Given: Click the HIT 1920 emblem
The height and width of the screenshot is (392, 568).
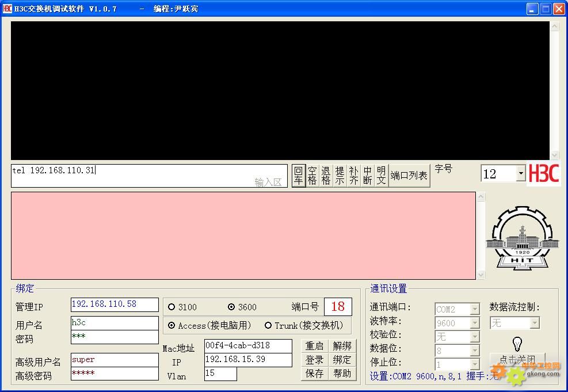Looking at the screenshot, I should (x=522, y=238).
